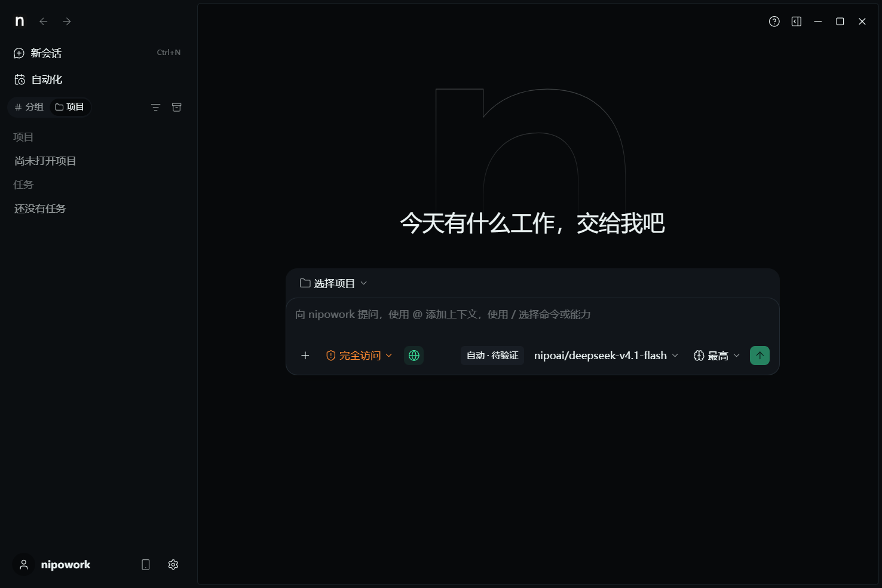
Task: Open the 最高 reasoning level dropdown
Action: pyautogui.click(x=717, y=356)
